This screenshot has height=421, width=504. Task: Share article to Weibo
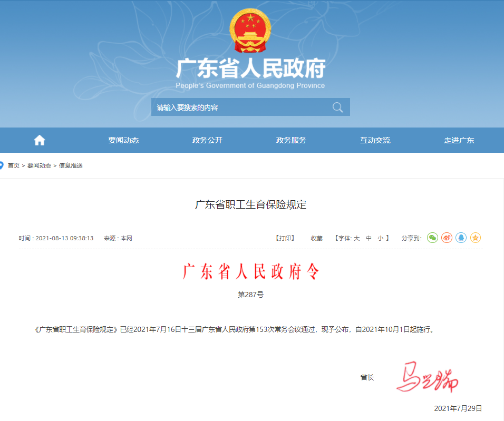pyautogui.click(x=447, y=238)
